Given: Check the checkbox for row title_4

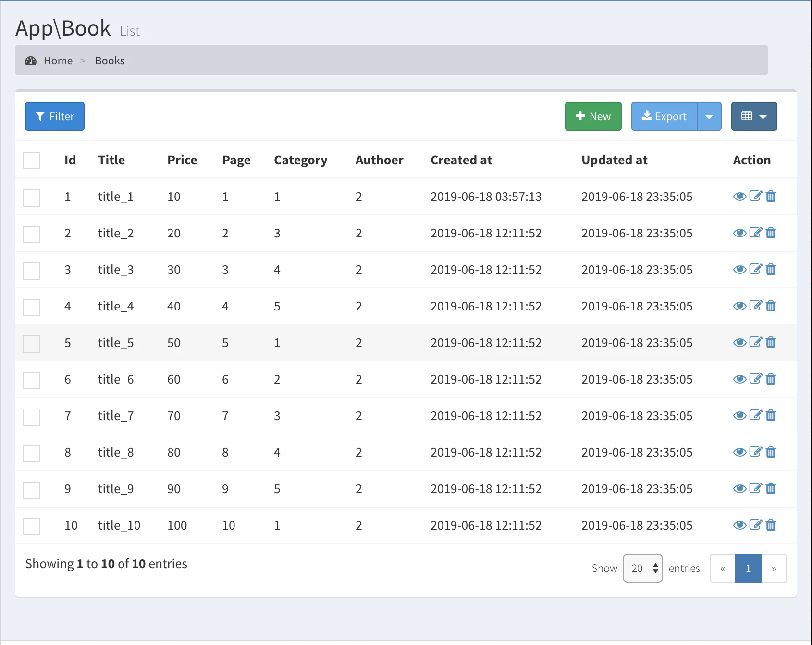Looking at the screenshot, I should 32,308.
